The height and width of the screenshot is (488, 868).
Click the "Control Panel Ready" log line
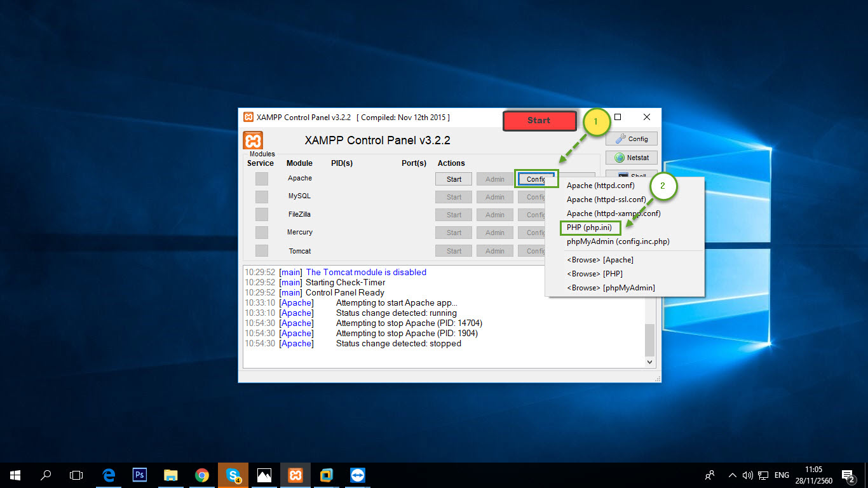coord(345,292)
